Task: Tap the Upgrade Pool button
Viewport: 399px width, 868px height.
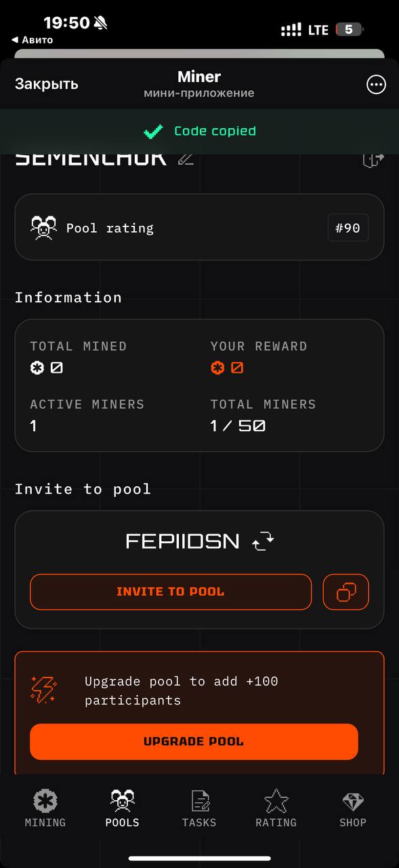Action: (194, 741)
